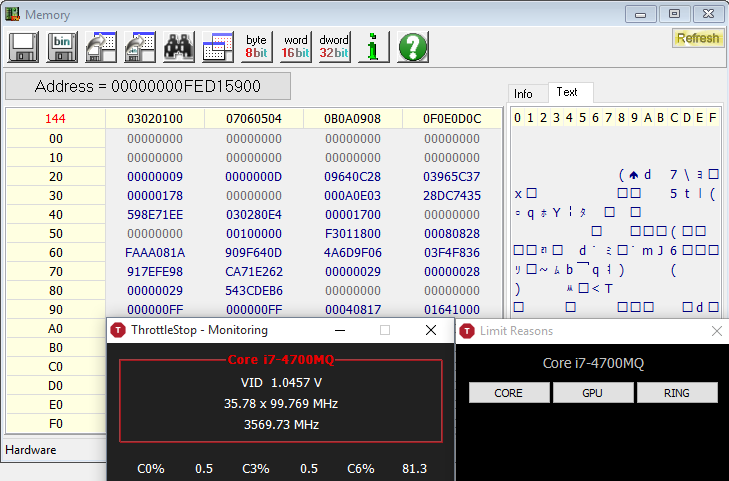
Task: Click the RING limit reason button
Action: [676, 393]
